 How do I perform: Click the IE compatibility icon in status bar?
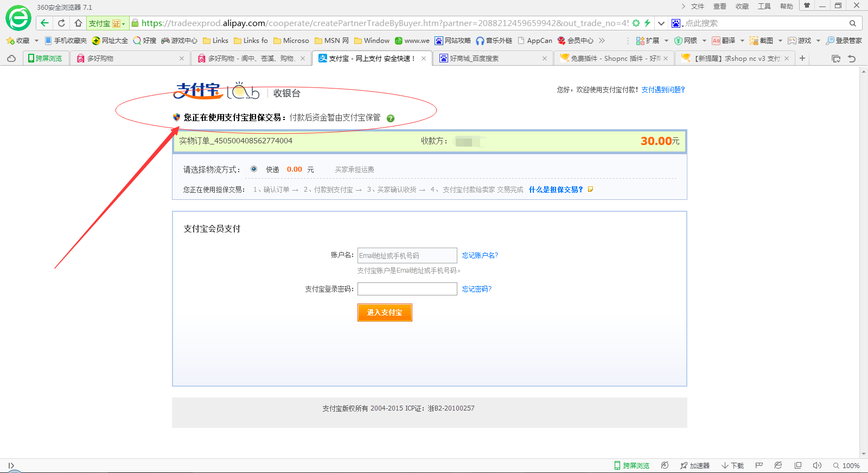(778, 465)
